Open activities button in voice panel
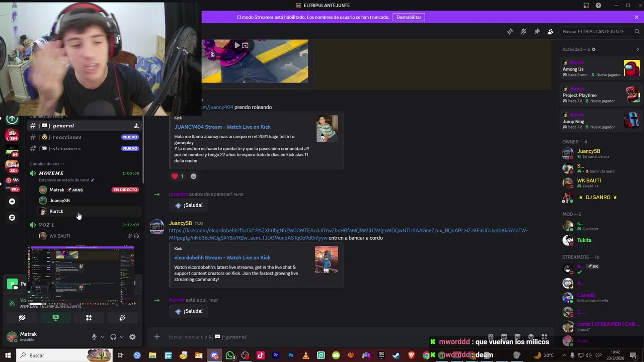Screen dimensions: 644x362 pos(89,318)
